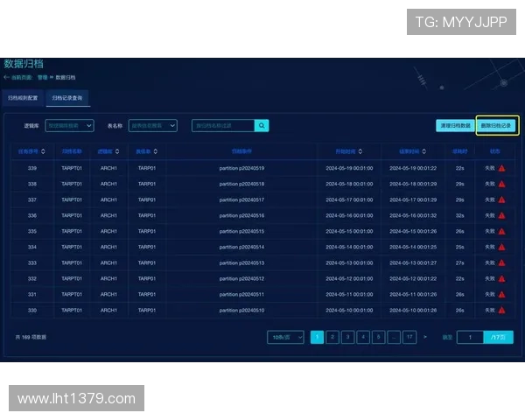The height and width of the screenshot is (420, 525).
Task: Click the red warning icon in row 336
Action: (502, 215)
